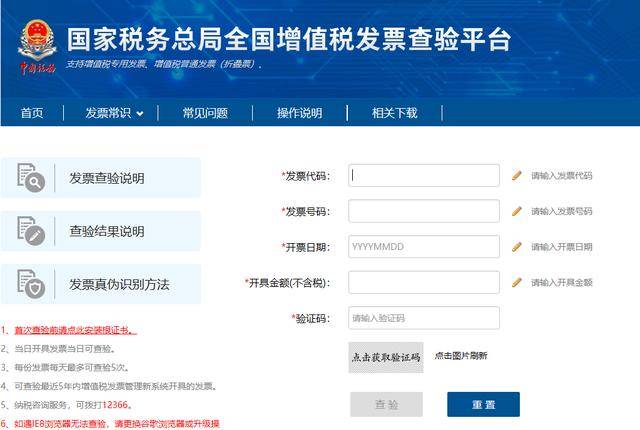
Task: Focus the 发票代码 input field
Action: pos(424,175)
